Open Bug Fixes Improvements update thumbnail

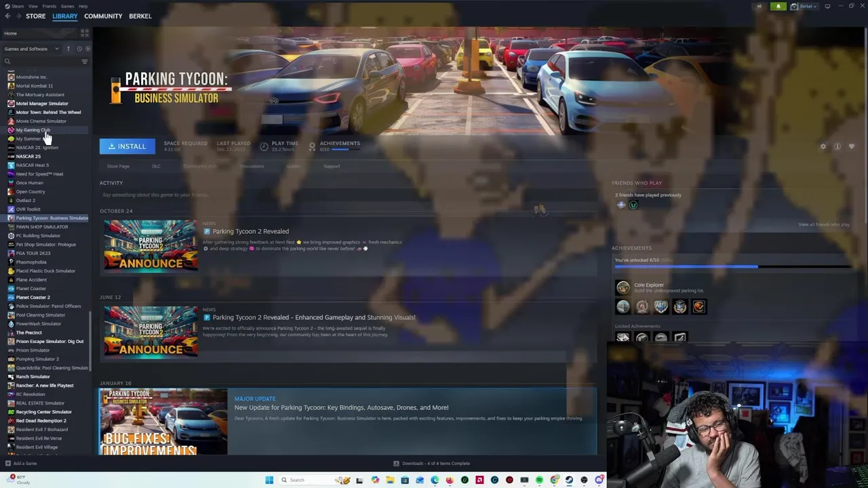tap(163, 422)
